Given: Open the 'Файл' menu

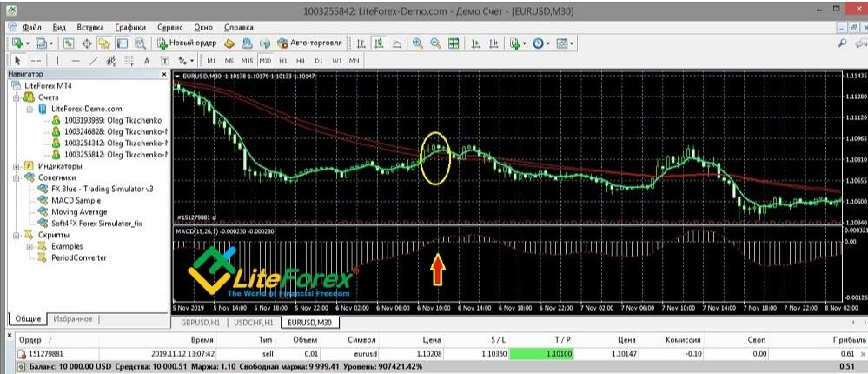Looking at the screenshot, I should [x=32, y=27].
